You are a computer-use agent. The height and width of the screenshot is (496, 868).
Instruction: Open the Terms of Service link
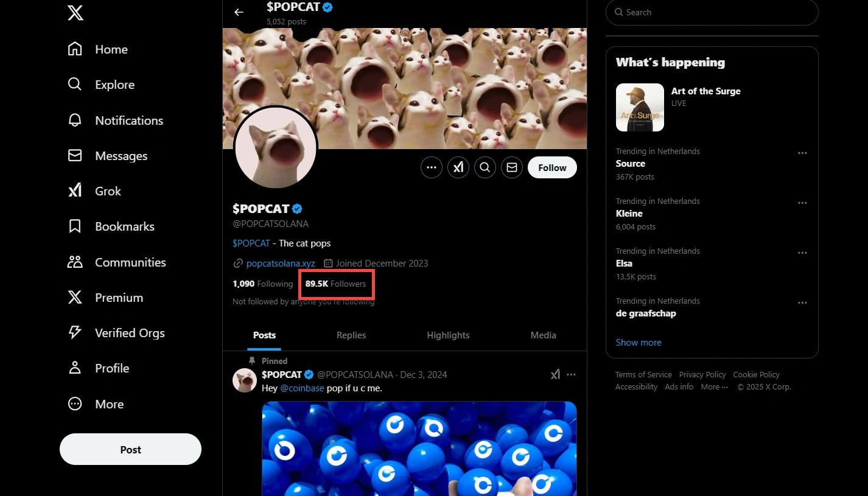643,375
